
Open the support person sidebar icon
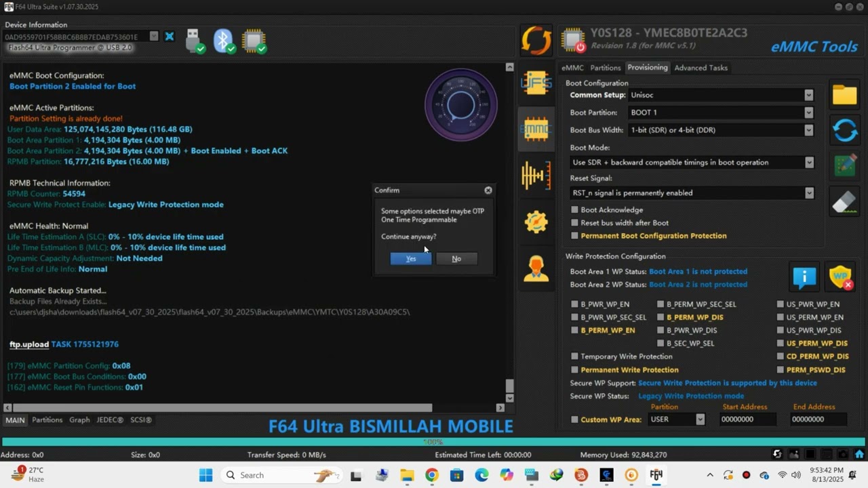536,268
